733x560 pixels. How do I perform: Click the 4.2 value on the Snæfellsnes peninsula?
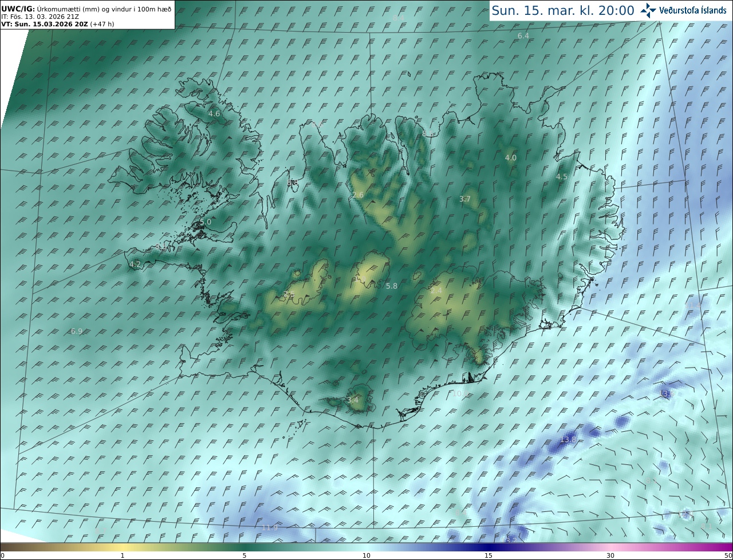tap(135, 264)
